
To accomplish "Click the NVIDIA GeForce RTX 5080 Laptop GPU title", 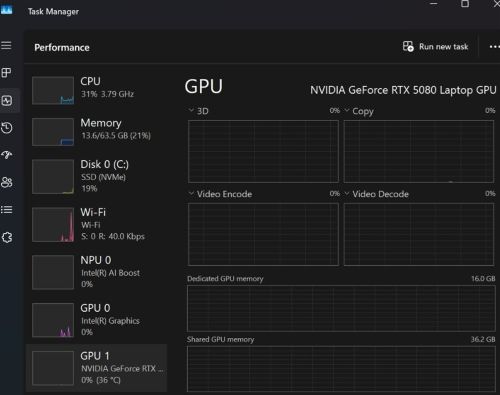I will (x=403, y=90).
